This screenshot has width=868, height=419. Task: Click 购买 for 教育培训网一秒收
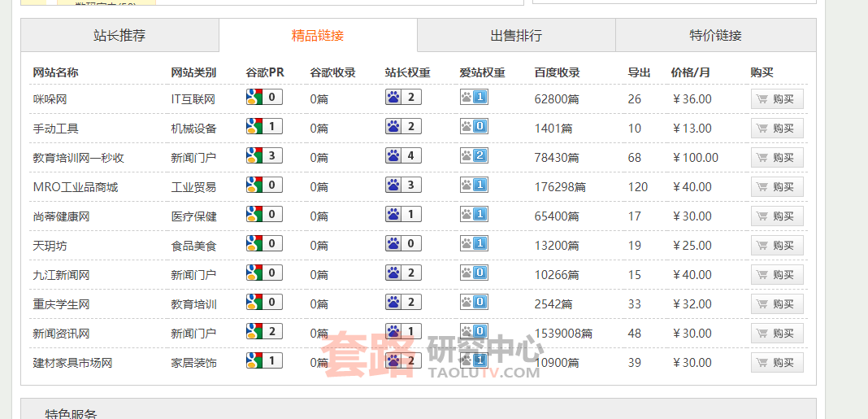point(777,158)
